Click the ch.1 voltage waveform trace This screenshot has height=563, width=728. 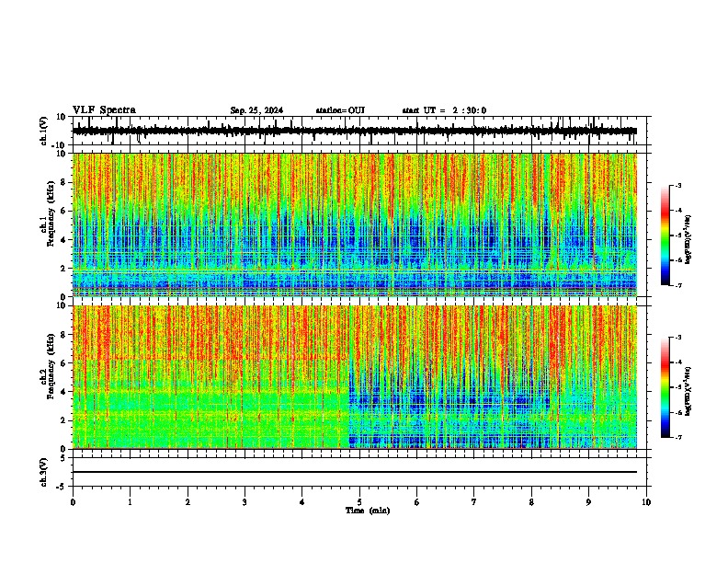coord(354,131)
